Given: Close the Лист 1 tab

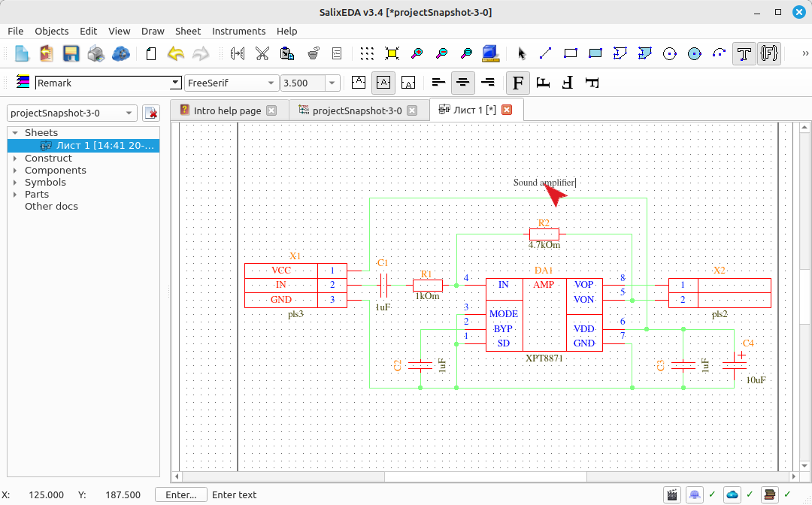Looking at the screenshot, I should 507,110.
